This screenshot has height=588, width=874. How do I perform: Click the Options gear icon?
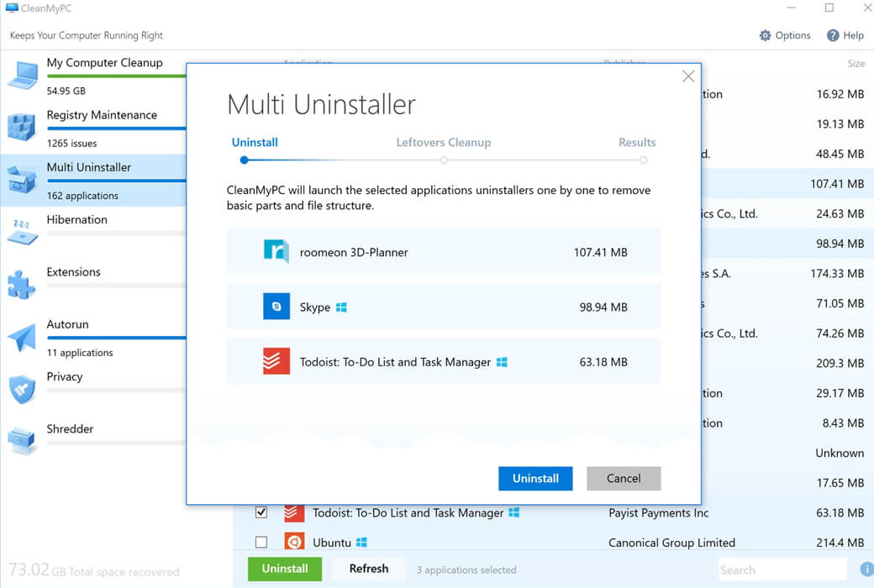click(x=766, y=35)
